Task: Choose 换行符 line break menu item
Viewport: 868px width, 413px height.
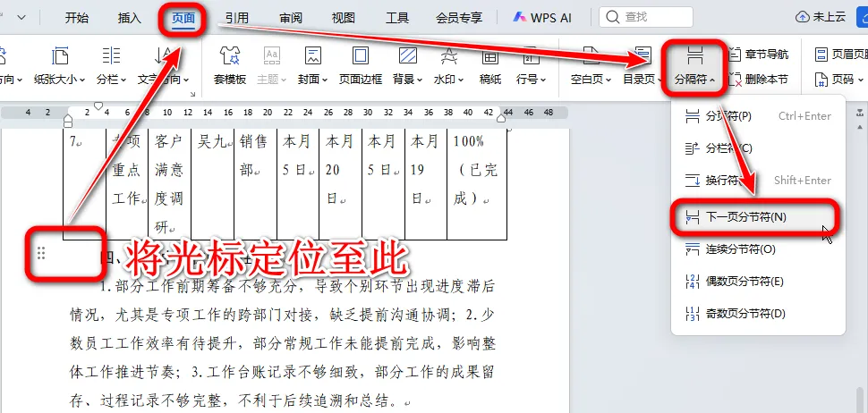Action: (x=758, y=181)
